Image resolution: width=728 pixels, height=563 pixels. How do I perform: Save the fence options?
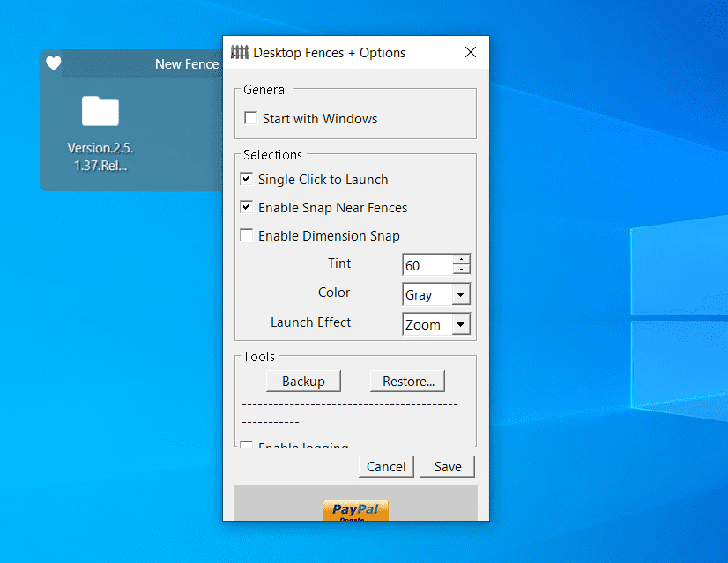(448, 466)
